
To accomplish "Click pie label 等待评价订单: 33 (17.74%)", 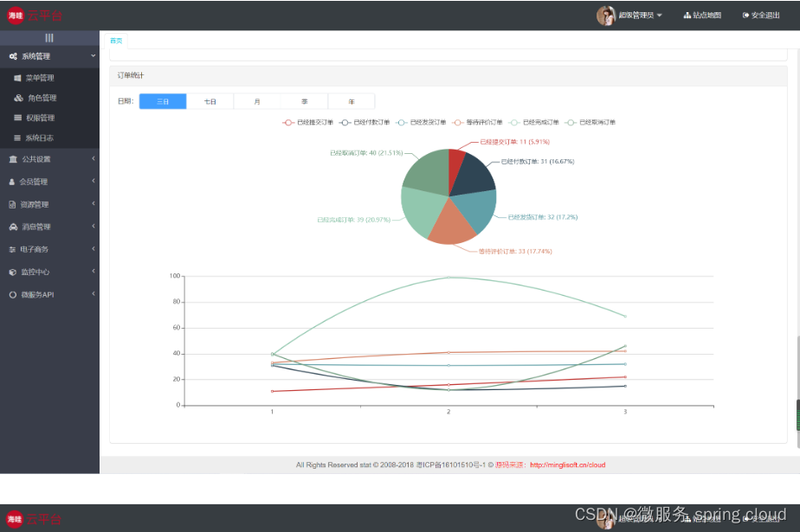I will (515, 251).
